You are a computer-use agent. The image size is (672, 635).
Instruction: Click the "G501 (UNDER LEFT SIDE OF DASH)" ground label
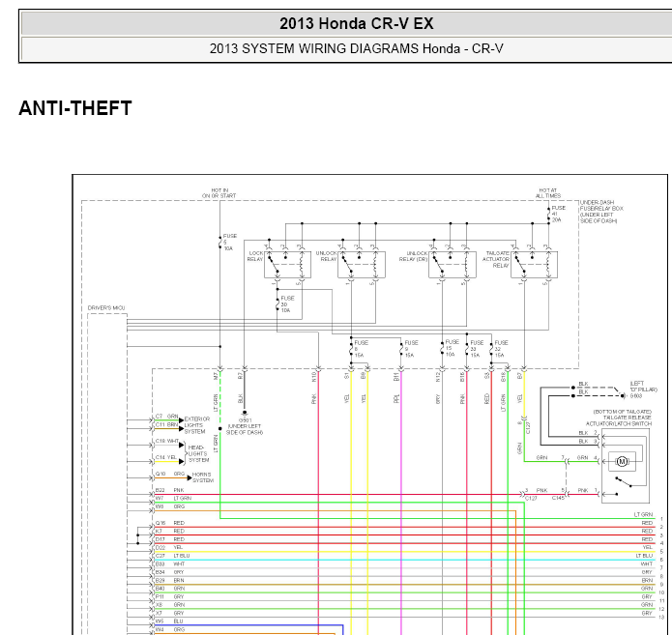(245, 426)
